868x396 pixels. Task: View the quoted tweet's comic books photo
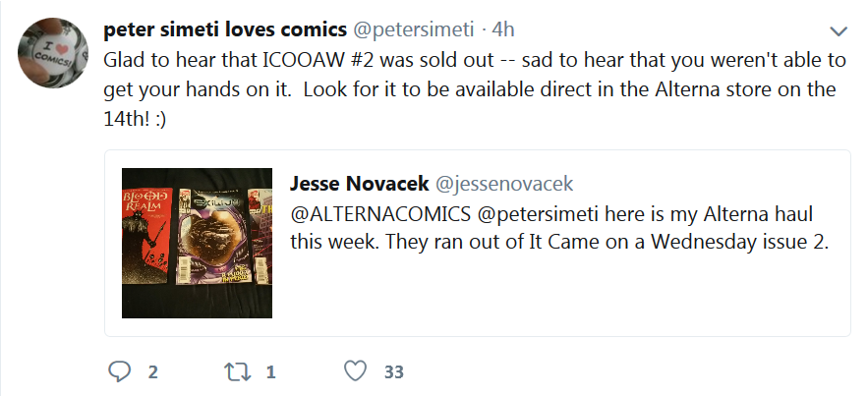[x=197, y=243]
